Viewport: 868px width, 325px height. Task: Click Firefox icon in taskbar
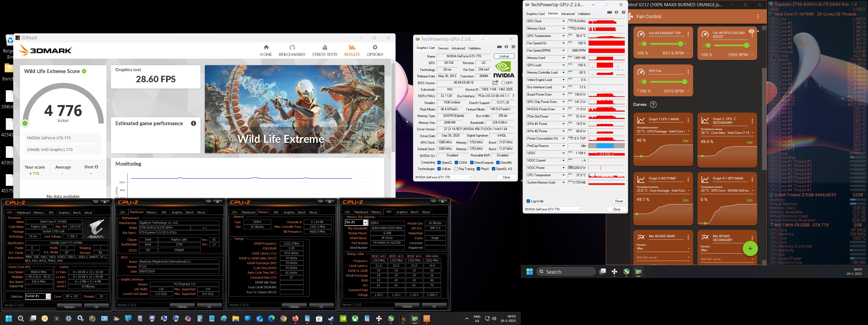(x=295, y=318)
